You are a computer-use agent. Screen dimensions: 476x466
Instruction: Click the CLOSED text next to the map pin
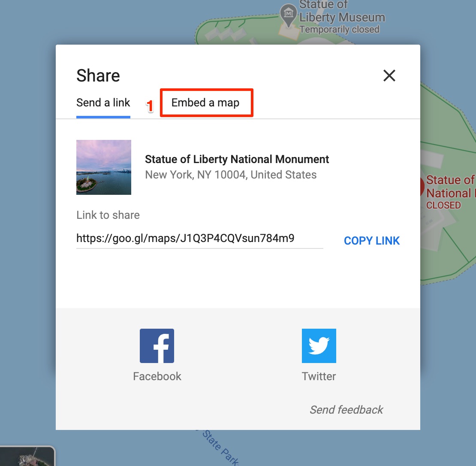(443, 205)
